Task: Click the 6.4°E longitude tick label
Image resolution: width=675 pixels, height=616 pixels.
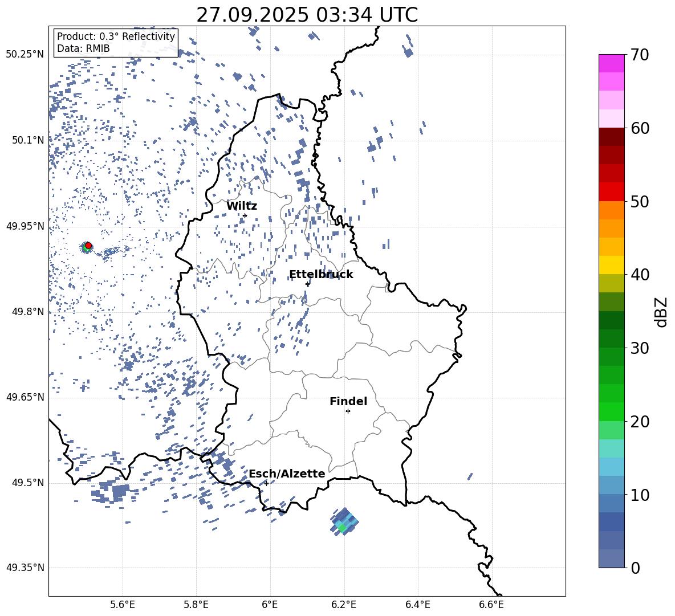Action: pos(417,605)
